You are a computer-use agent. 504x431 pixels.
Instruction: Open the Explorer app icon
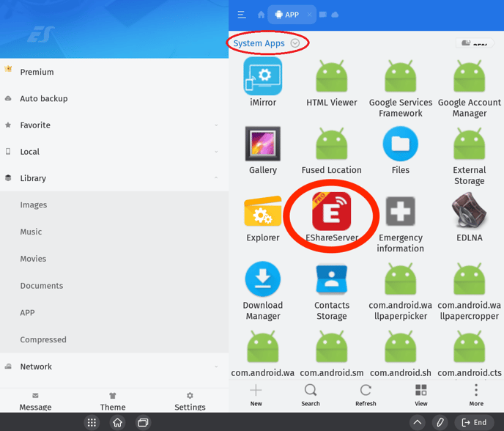(262, 212)
